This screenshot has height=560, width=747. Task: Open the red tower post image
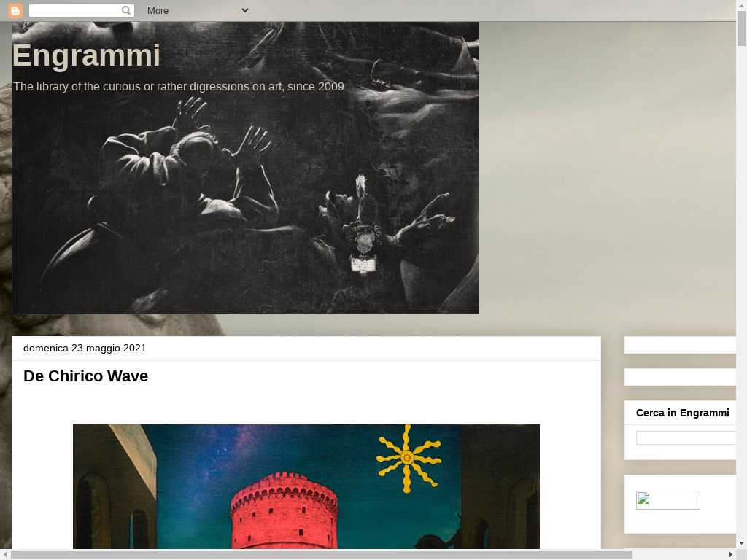point(306,486)
